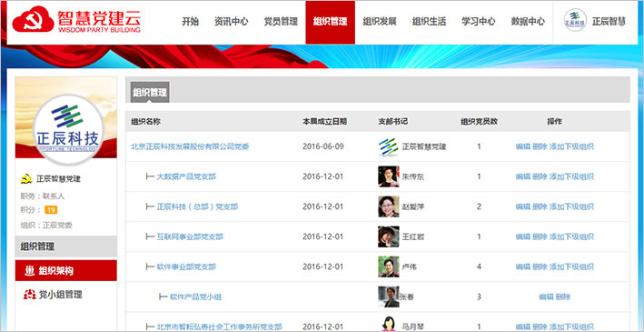
Task: Click the party emblem beside 正辰智慧党建
Action: tap(26, 179)
